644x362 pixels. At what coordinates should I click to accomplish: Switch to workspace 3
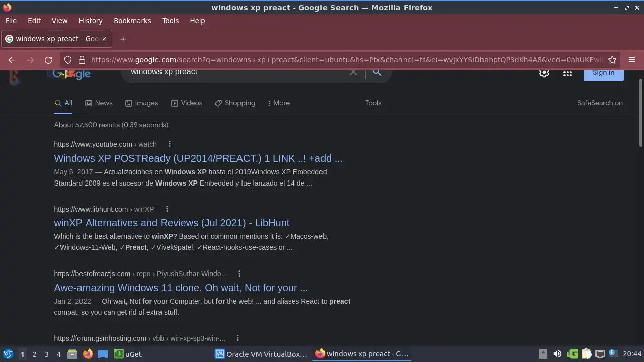pyautogui.click(x=46, y=354)
